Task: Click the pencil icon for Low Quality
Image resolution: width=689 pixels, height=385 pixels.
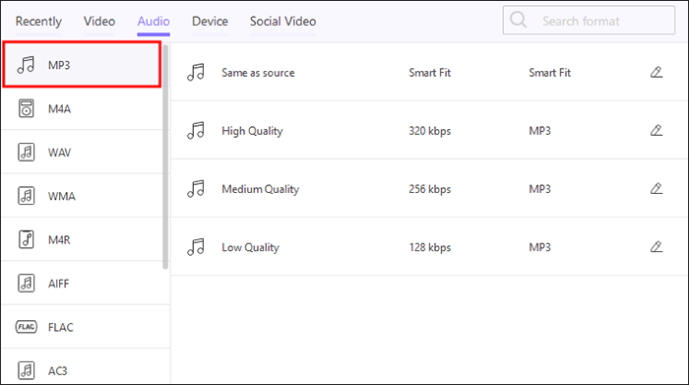Action: [656, 247]
